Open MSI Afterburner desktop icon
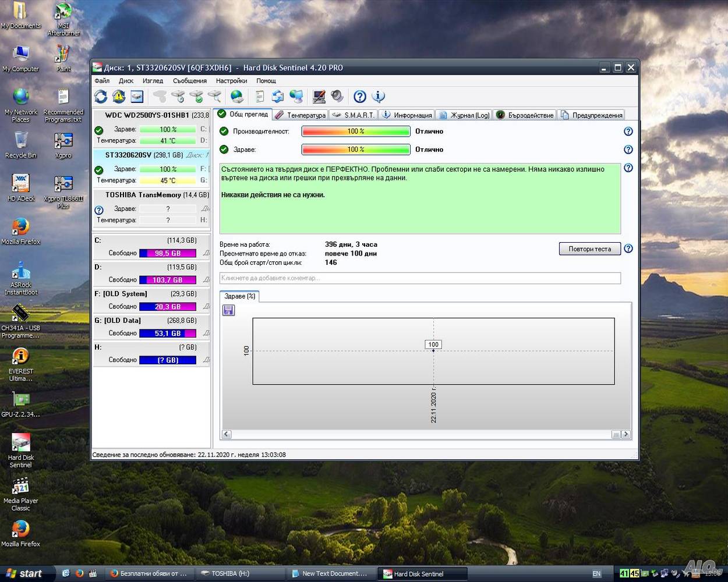 coord(63,19)
